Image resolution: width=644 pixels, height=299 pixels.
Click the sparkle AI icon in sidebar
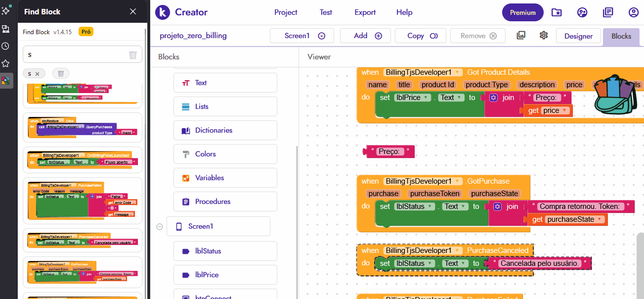(x=5, y=10)
